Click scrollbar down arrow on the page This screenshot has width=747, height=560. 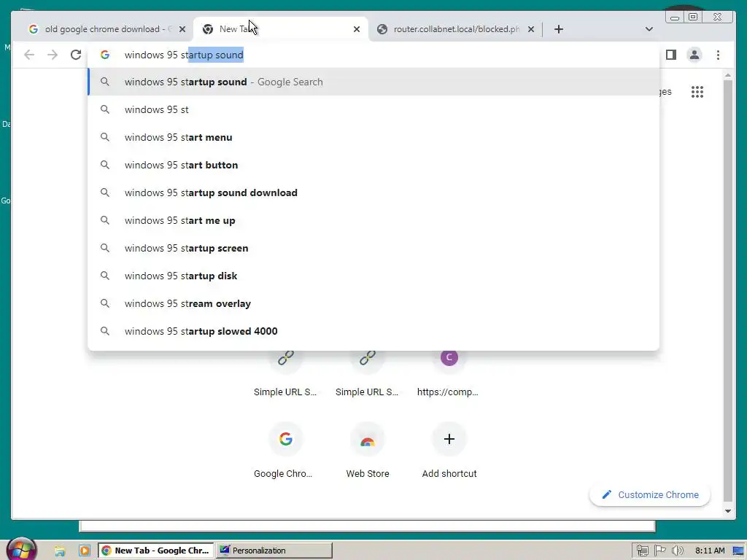tap(727, 511)
